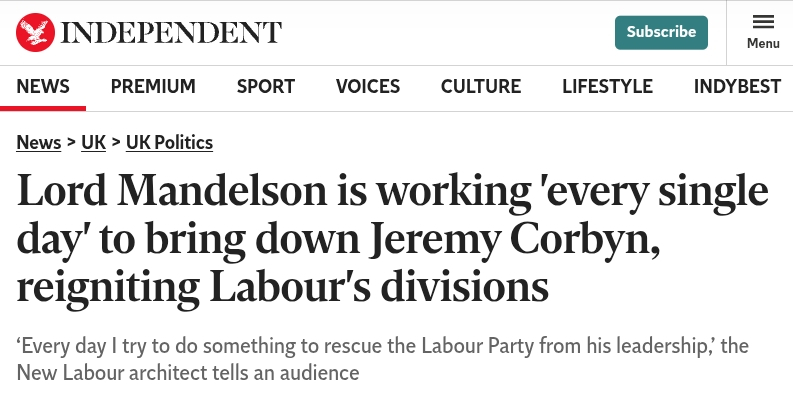The height and width of the screenshot is (401, 793).
Task: Open the Culture tab
Action: [x=481, y=86]
